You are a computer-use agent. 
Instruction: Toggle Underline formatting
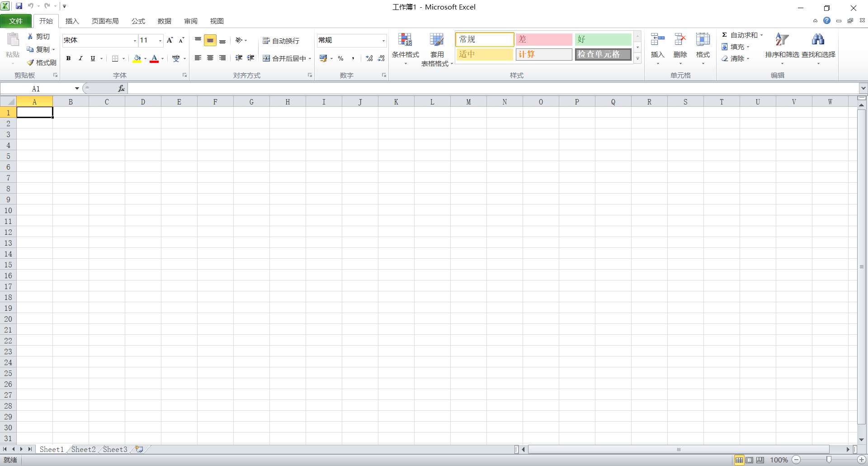pyautogui.click(x=93, y=58)
